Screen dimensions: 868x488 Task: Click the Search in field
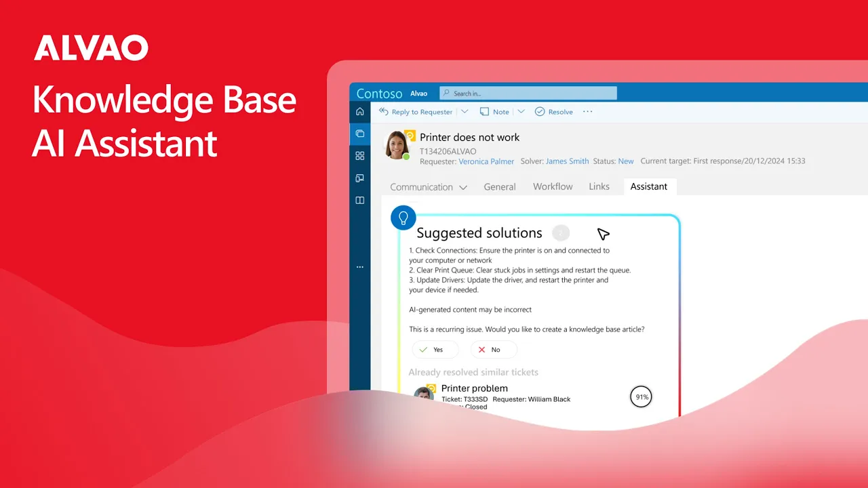click(x=528, y=94)
